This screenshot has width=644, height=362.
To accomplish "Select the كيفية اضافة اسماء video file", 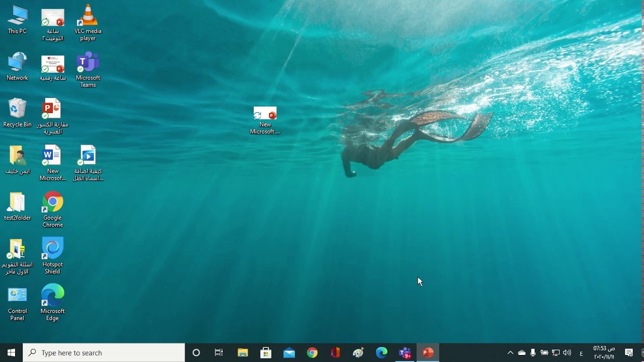I will click(x=88, y=163).
